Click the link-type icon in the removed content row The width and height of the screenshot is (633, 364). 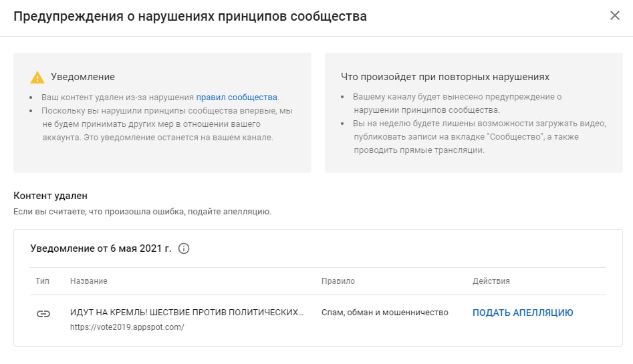[x=43, y=313]
